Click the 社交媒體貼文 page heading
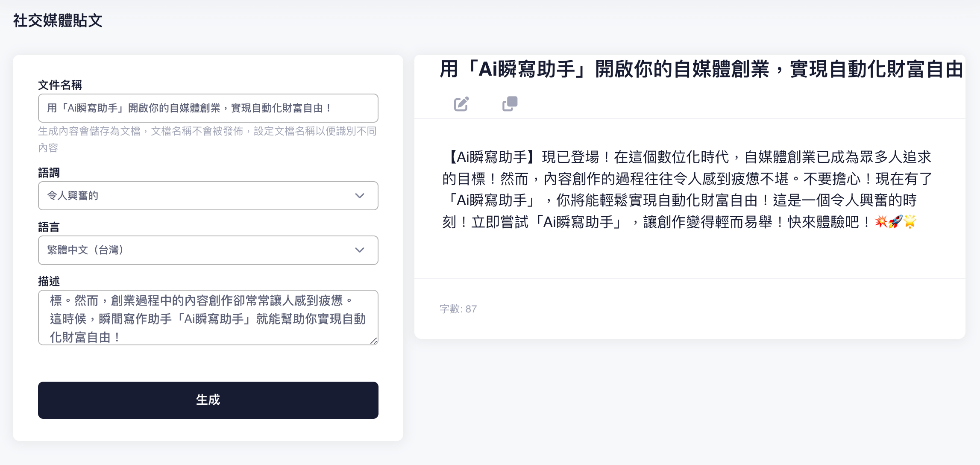This screenshot has height=465, width=980. click(58, 21)
